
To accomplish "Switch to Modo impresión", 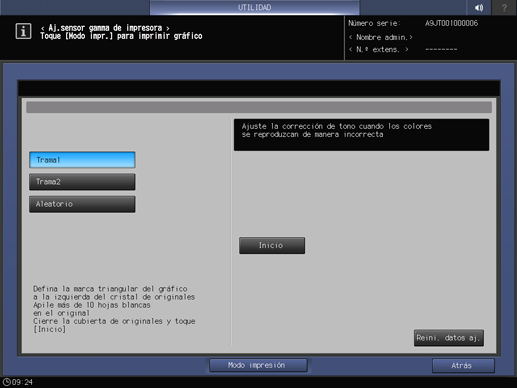I will pyautogui.click(x=258, y=365).
